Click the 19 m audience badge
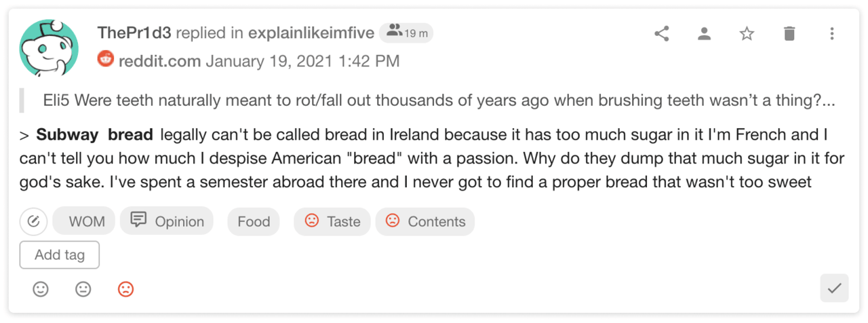Screen dimensions: 868x323 click(x=406, y=33)
